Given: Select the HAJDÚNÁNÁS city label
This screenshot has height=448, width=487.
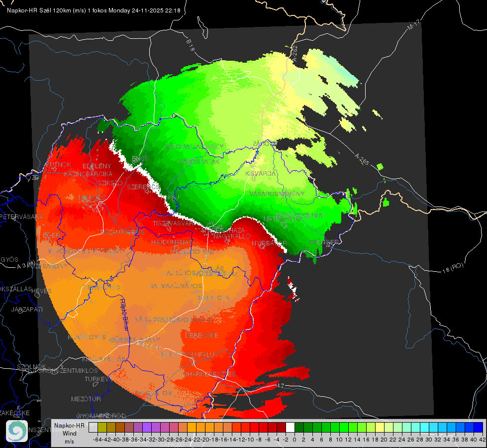Looking at the screenshot, I should [x=172, y=242].
